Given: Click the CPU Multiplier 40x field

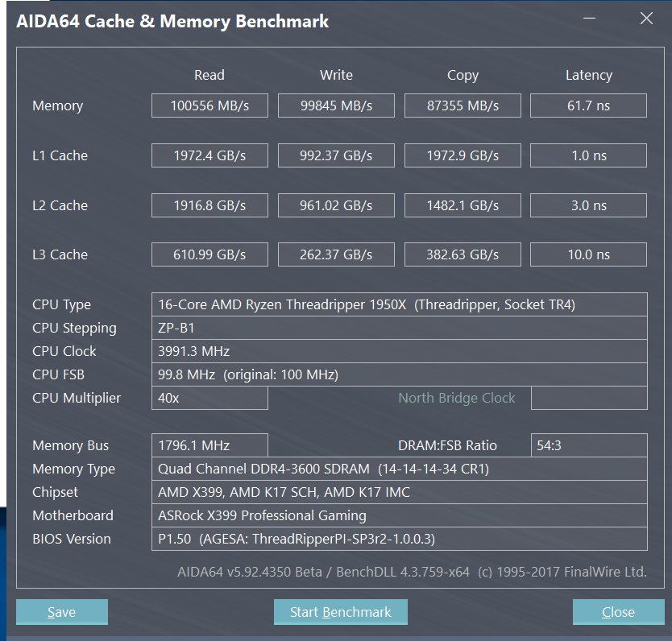Looking at the screenshot, I should (x=209, y=398).
